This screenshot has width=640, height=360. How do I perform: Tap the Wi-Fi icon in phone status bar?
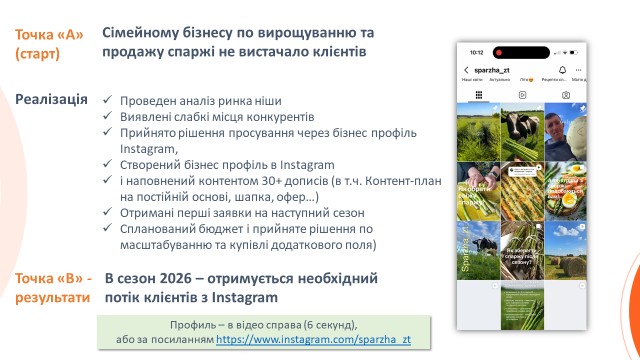tap(565, 53)
